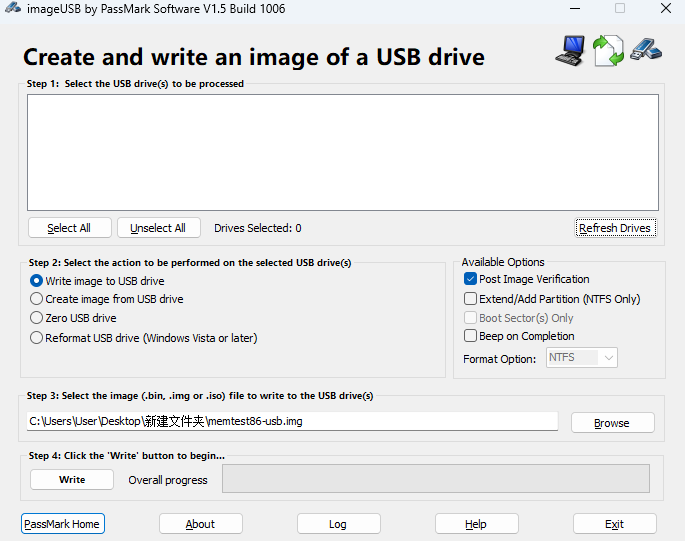The height and width of the screenshot is (541, 685).
Task: Open the Format Option NTFS dropdown
Action: (582, 358)
